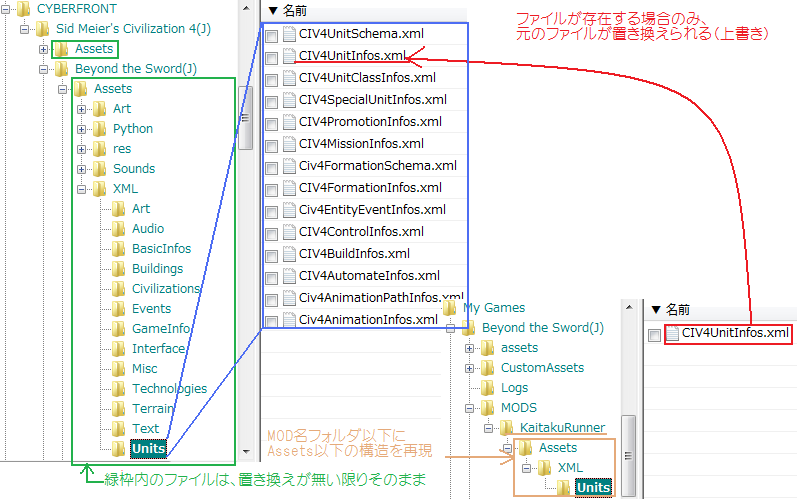
Task: Select the Technologies folder under XML
Action: [x=169, y=389]
